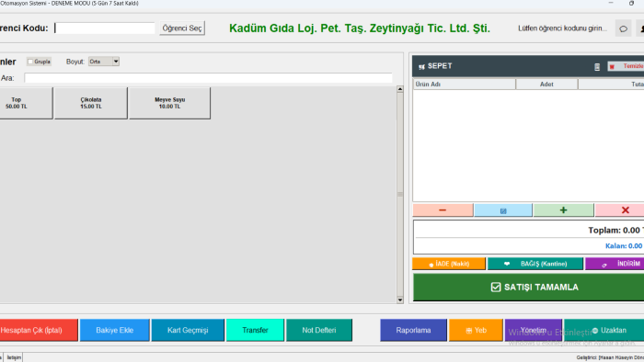Viewport: 644px width, 362px height.
Task: Click the Kalan: 0.00 remaining text
Action: pos(624,246)
